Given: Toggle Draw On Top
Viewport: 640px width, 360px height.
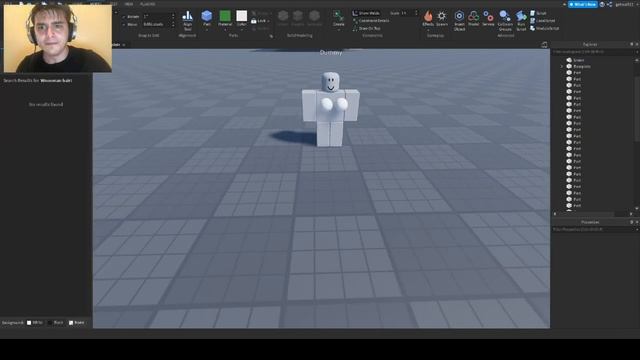Looking at the screenshot, I should click(366, 29).
